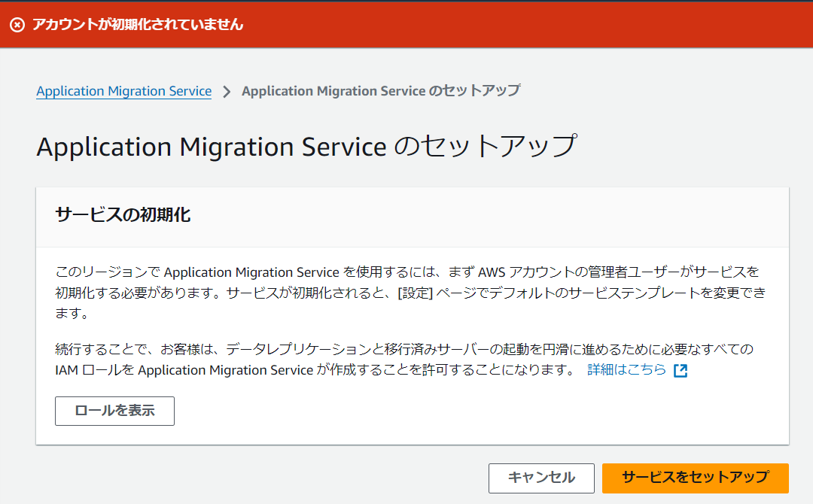Viewport: 813px width, 504px height.
Task: Click the error circle-X icon in red banner
Action: click(x=17, y=25)
